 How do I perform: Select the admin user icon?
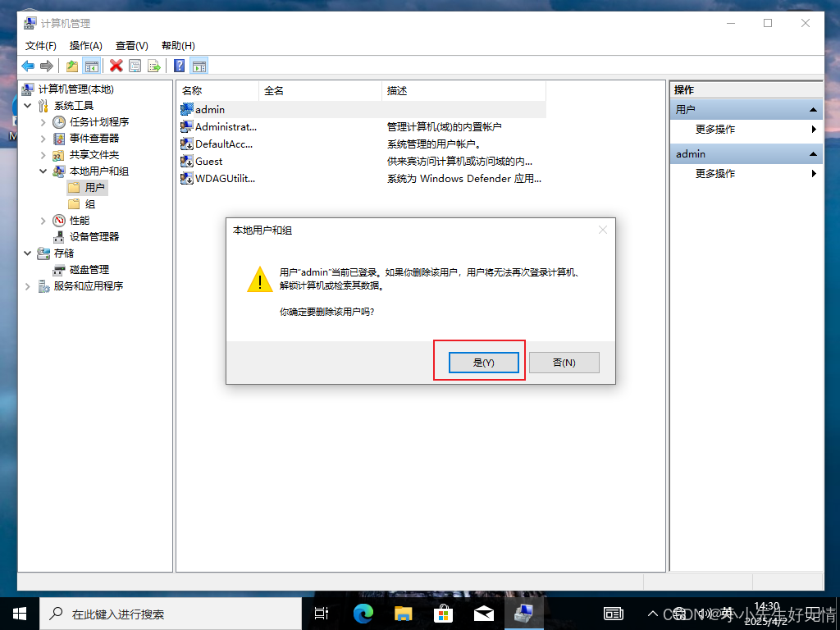pyautogui.click(x=186, y=109)
